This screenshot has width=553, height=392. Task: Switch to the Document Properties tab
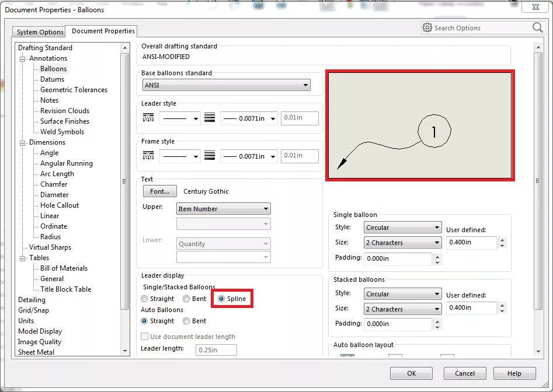pyautogui.click(x=103, y=31)
